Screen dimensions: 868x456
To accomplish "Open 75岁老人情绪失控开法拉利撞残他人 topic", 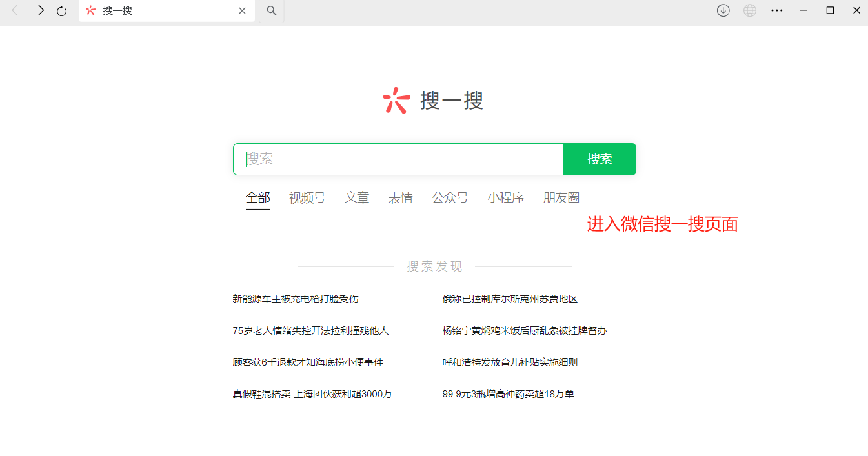I will [310, 331].
